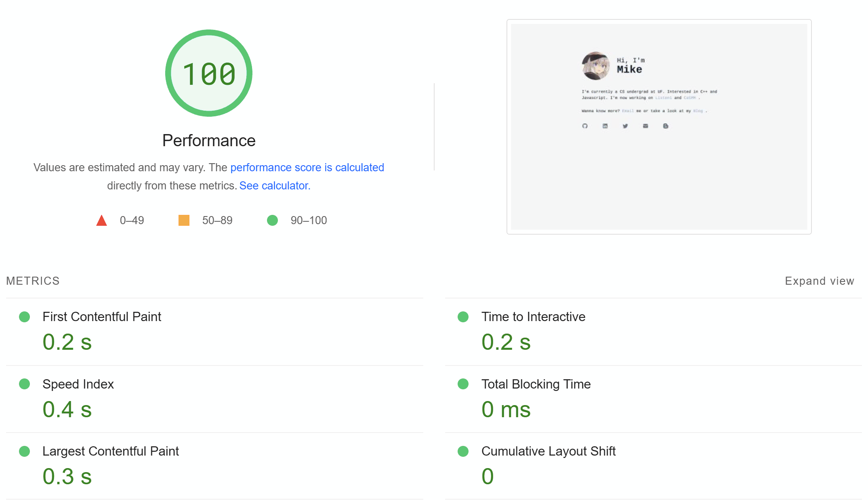Expand the Largest Contentful Paint metric row

pyautogui.click(x=110, y=452)
